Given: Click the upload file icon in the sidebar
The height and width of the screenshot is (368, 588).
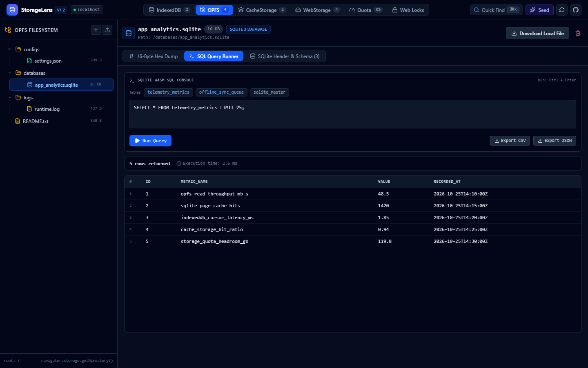Looking at the screenshot, I should coord(107,30).
